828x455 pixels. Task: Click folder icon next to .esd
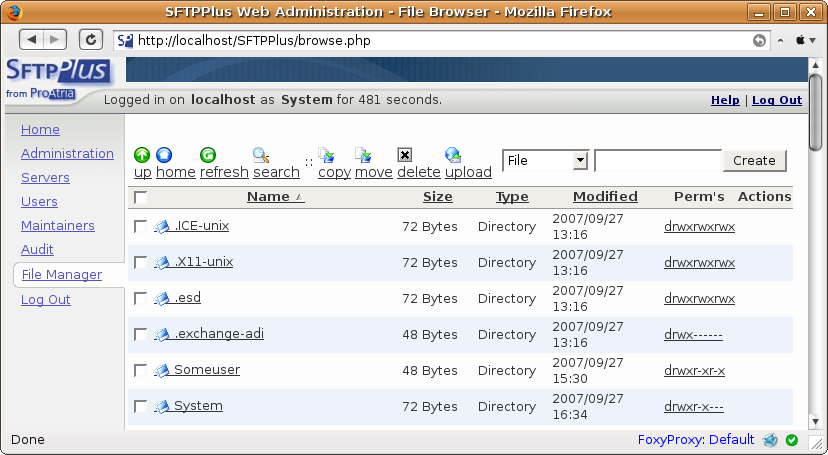(162, 298)
